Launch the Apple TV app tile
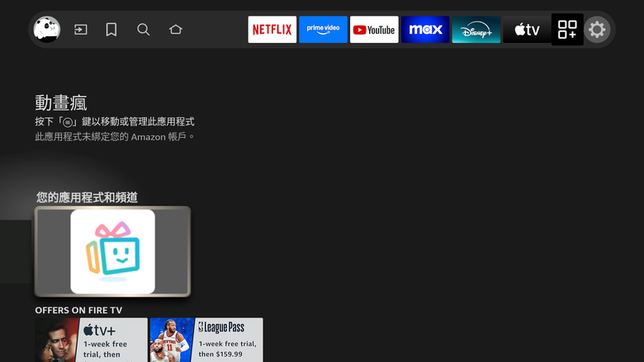The width and height of the screenshot is (644, 362). 527,30
